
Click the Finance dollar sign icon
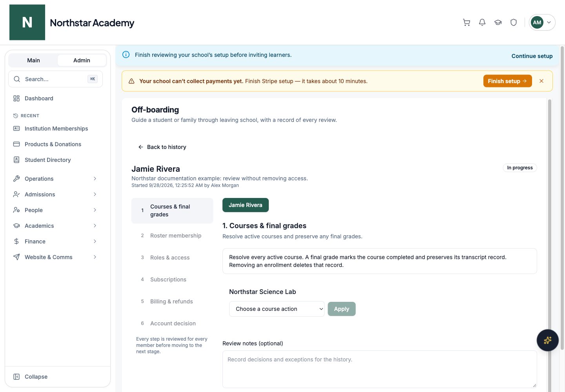[16, 241]
